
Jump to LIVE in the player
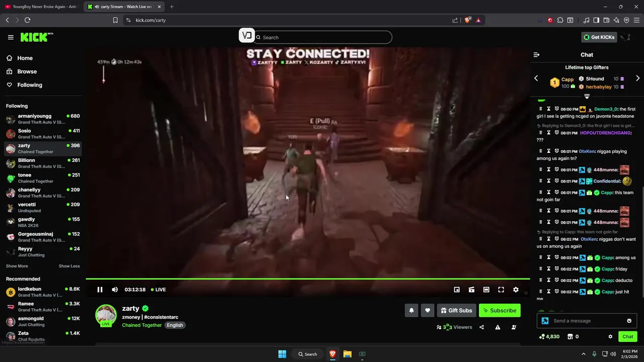pos(157,290)
